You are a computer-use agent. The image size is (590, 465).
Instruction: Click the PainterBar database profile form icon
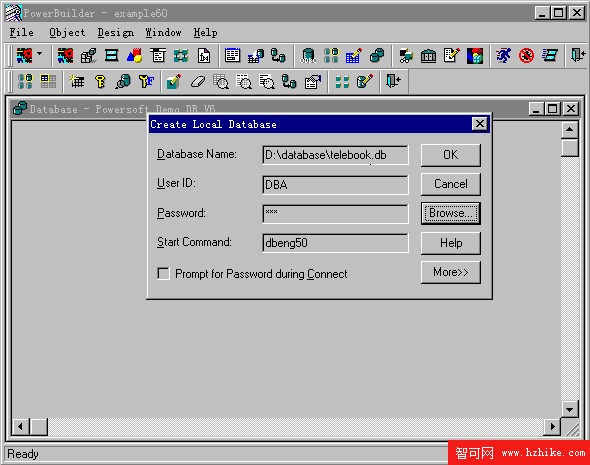313,81
